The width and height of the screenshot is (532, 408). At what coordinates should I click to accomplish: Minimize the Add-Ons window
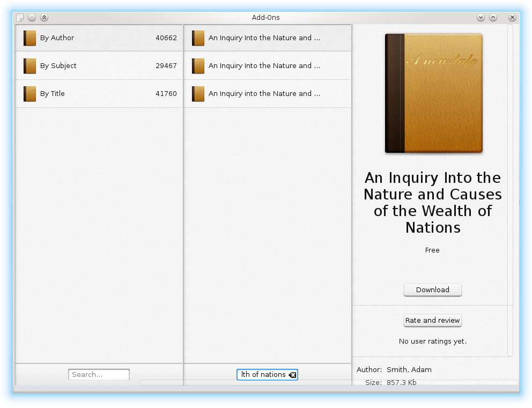(481, 18)
